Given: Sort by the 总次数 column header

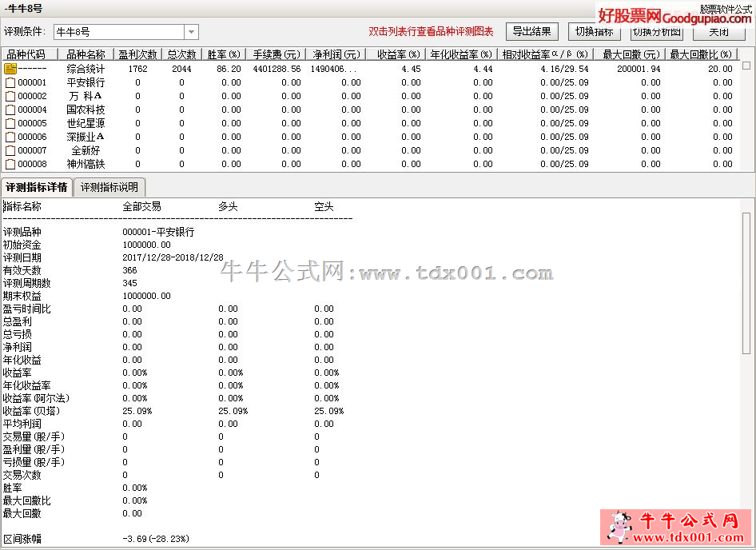Looking at the screenshot, I should tap(181, 54).
